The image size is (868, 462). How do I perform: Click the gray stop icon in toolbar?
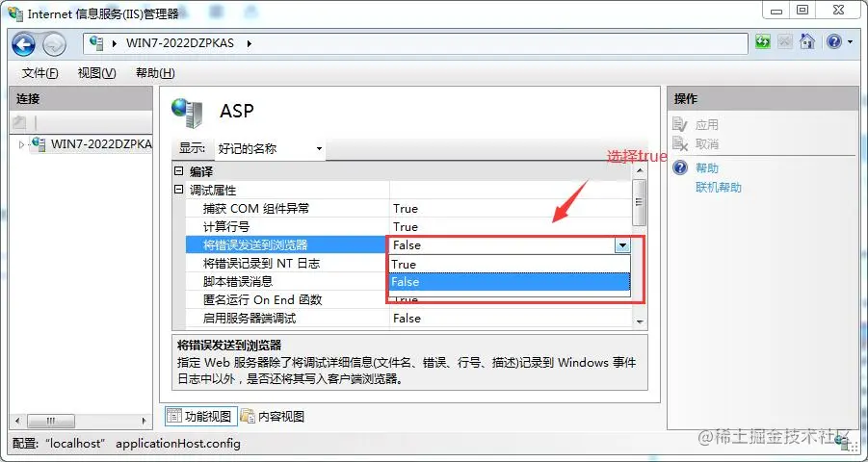(x=784, y=42)
